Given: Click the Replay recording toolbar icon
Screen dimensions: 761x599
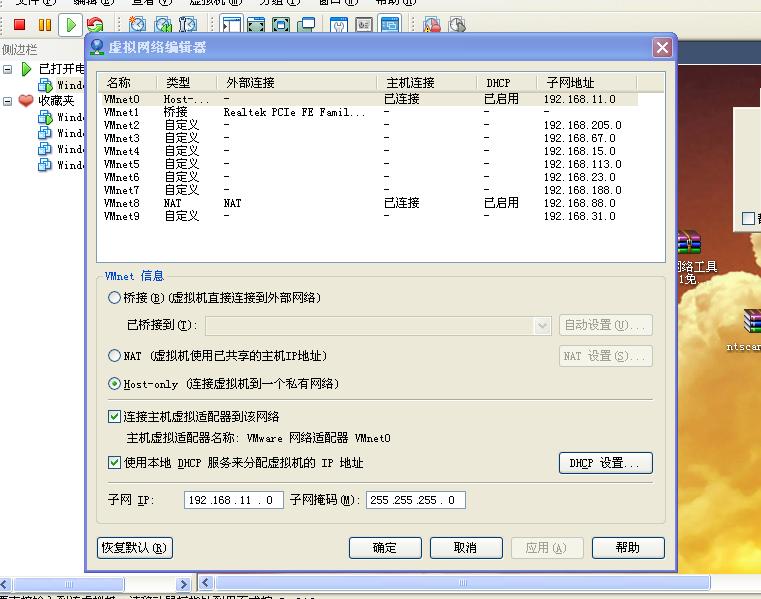Looking at the screenshot, I should tap(457, 25).
